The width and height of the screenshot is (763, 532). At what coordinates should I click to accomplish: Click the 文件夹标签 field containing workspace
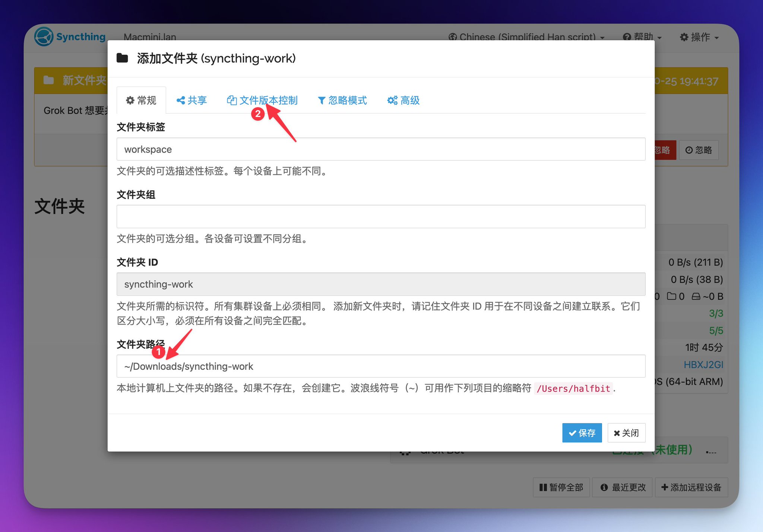(381, 149)
